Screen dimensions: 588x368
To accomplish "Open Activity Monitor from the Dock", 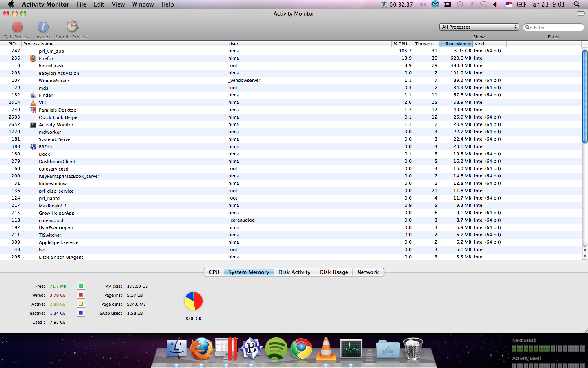I will click(351, 349).
